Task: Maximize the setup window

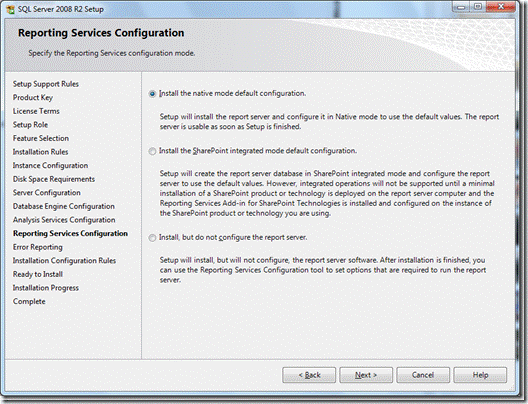Action: (478, 7)
